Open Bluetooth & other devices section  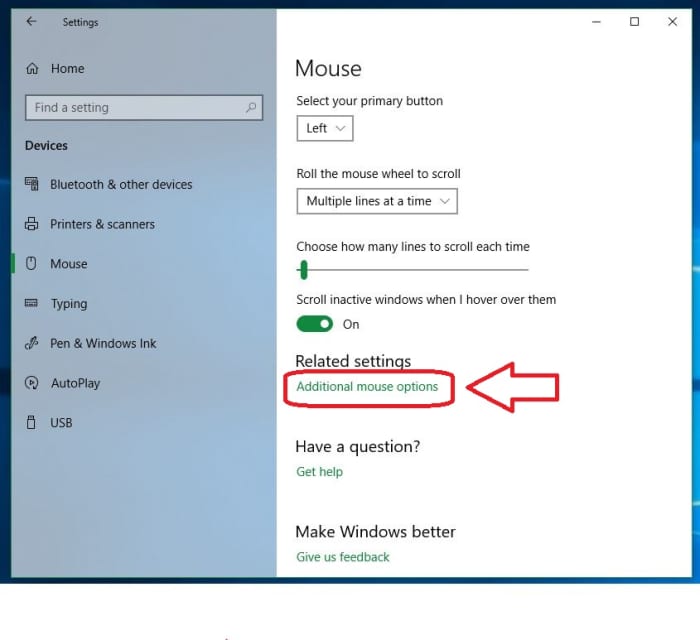click(121, 184)
